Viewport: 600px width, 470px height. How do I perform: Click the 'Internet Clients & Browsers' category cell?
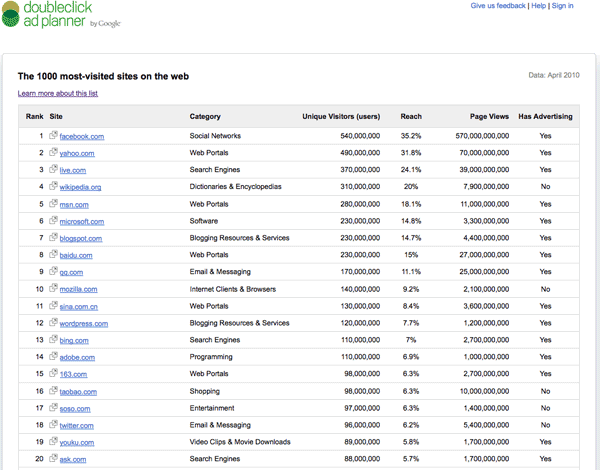[233, 289]
